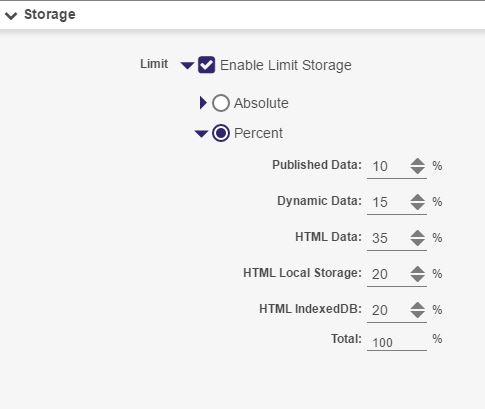Collapse the Percent option triangle
This screenshot has width=485, height=409.
tap(201, 134)
